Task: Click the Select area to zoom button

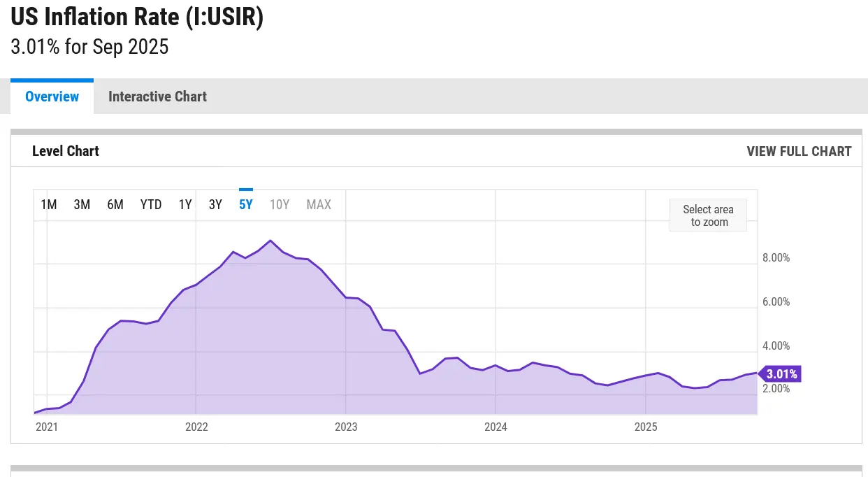Action: pos(708,215)
